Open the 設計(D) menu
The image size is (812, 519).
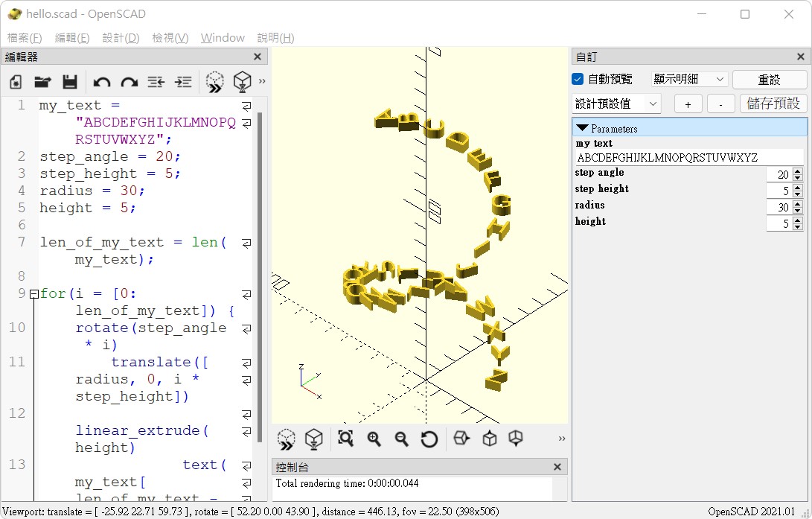[x=121, y=38]
